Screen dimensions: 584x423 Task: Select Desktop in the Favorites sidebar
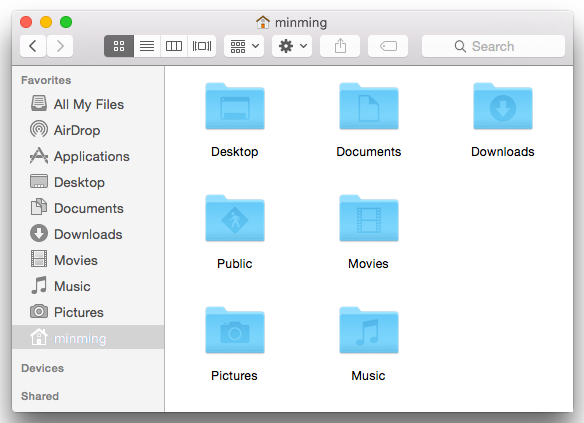click(88, 182)
